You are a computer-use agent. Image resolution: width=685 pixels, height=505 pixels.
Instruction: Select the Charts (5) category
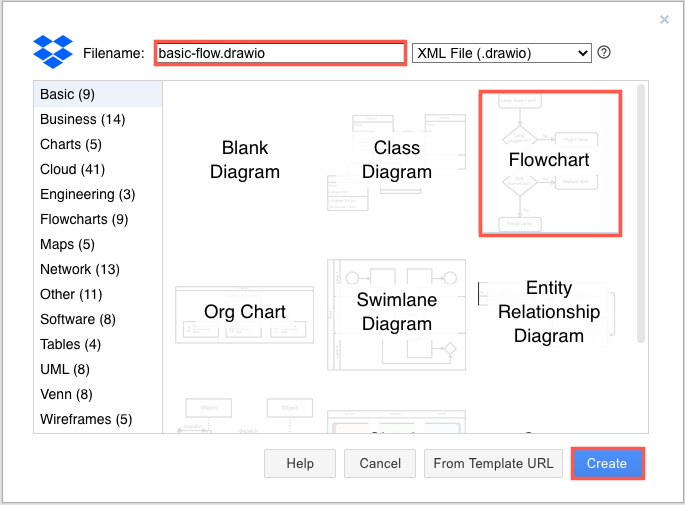point(98,144)
